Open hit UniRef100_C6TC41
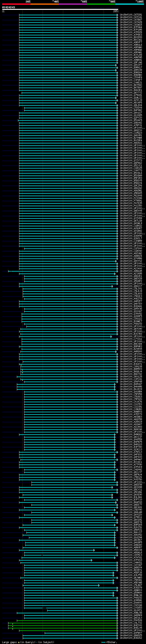 tap(131, 17)
